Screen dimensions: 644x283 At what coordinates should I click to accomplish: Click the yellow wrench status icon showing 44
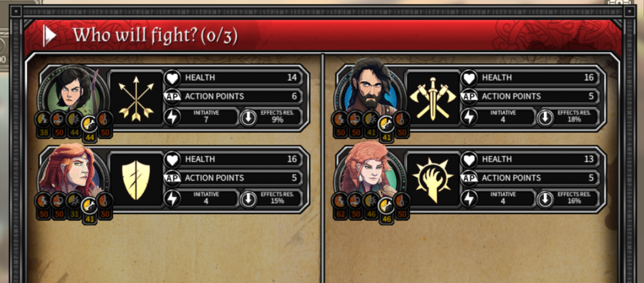[91, 125]
